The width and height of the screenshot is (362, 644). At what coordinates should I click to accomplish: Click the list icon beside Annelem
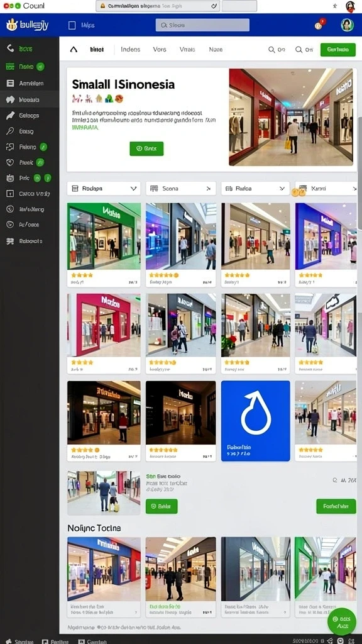10,83
